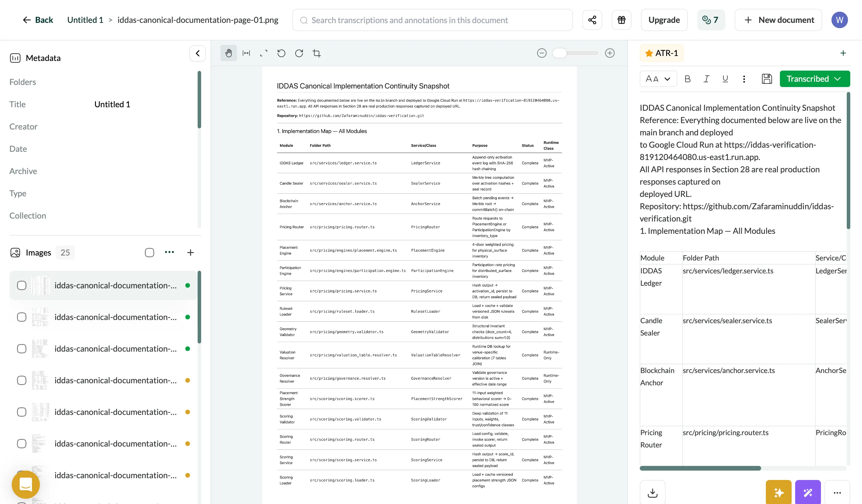Click the transcription panel vertical scrollbar
This screenshot has height=504, width=862.
pos(848,161)
